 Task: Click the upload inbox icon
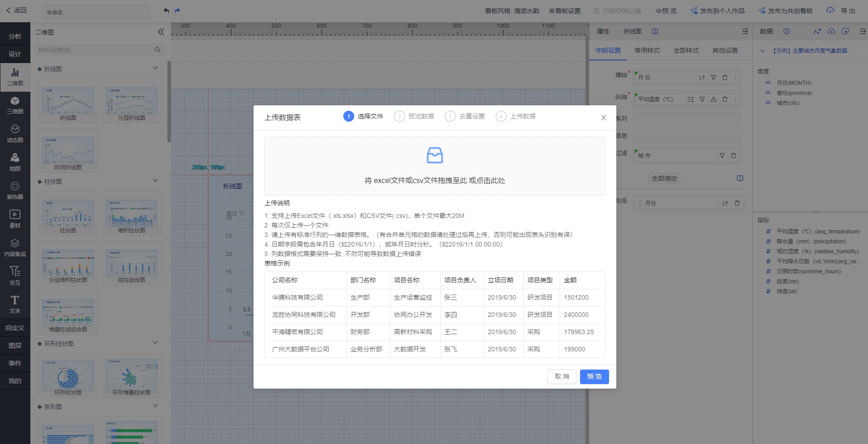[x=434, y=155]
